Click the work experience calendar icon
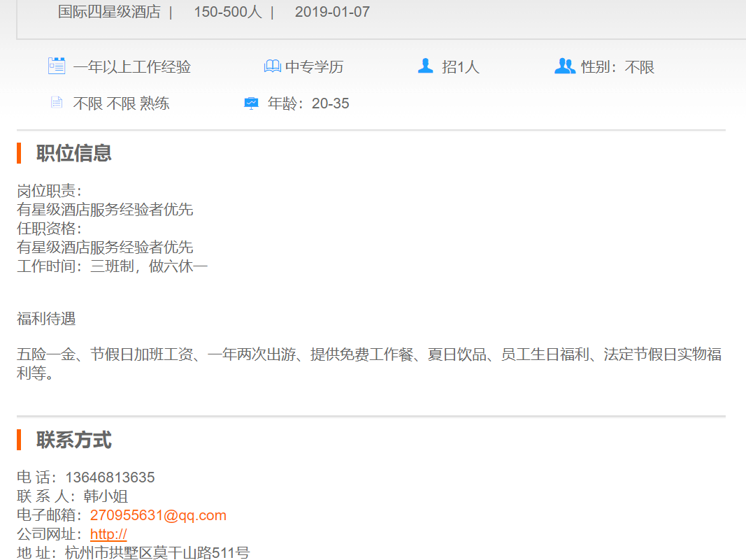Screen dimensions: 746x560 coord(57,66)
